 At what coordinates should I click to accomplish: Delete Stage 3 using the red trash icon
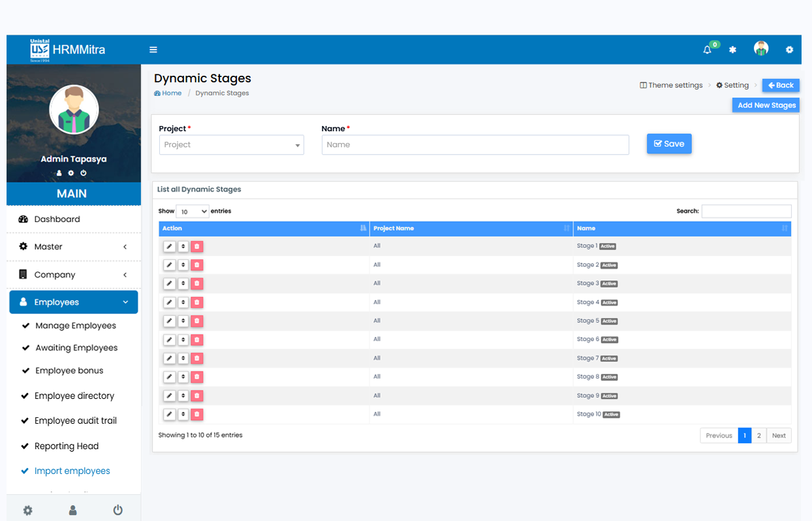point(197,283)
